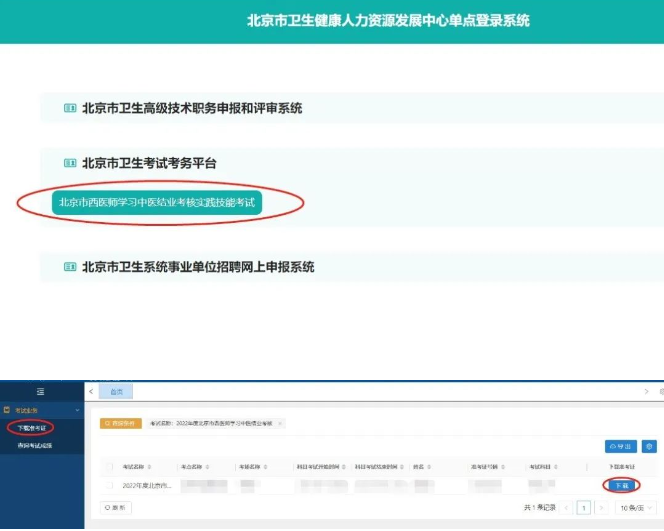Click the icon beside 北京市卫生考试考务平台
The width and height of the screenshot is (664, 531).
click(x=70, y=163)
